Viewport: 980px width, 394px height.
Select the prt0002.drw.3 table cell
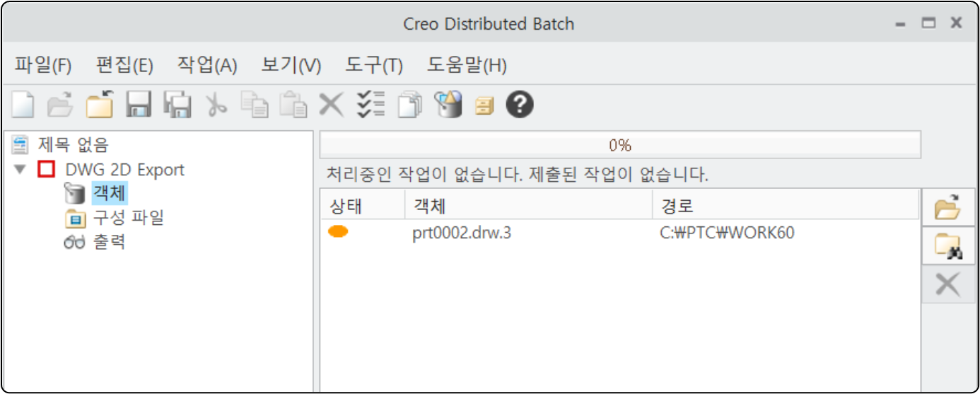[462, 232]
